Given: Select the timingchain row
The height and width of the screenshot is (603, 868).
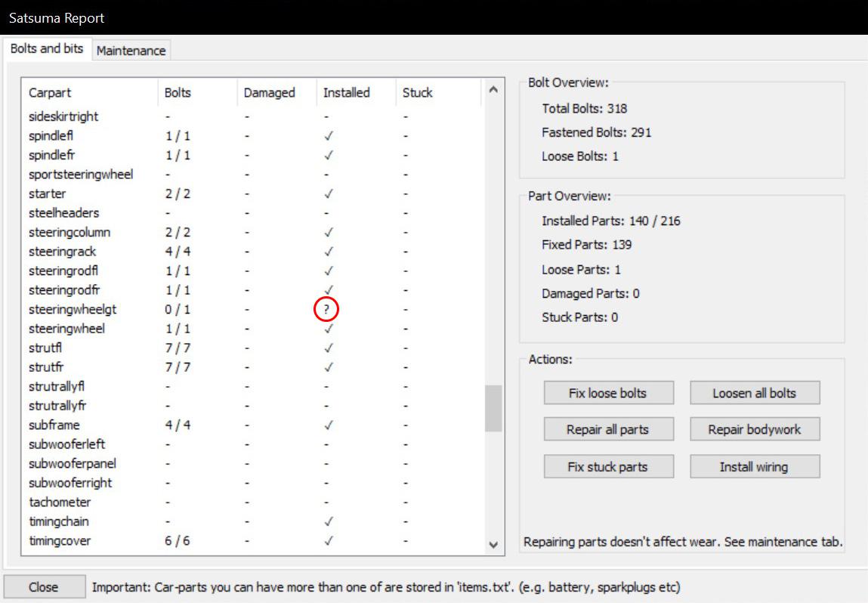Looking at the screenshot, I should coord(252,521).
